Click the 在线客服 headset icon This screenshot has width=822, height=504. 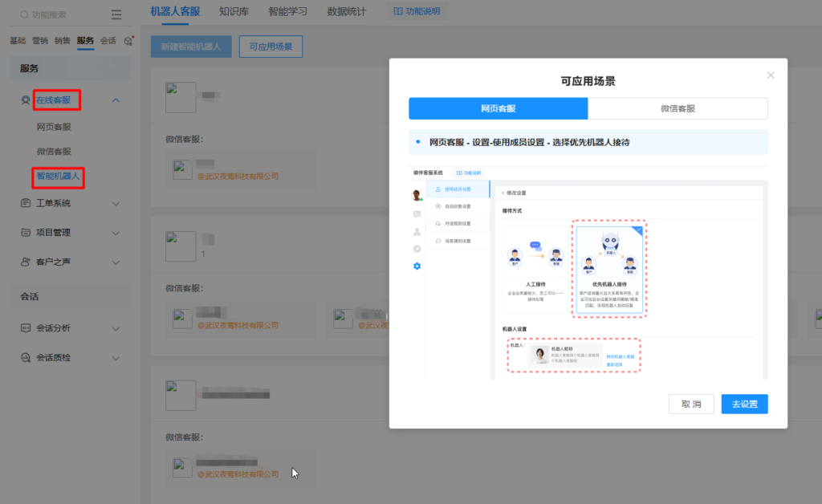[x=26, y=100]
